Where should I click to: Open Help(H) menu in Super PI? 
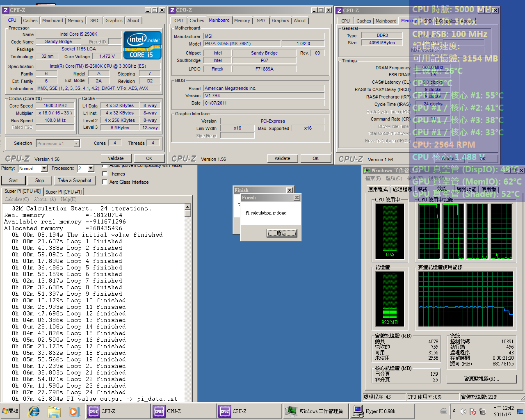point(68,199)
